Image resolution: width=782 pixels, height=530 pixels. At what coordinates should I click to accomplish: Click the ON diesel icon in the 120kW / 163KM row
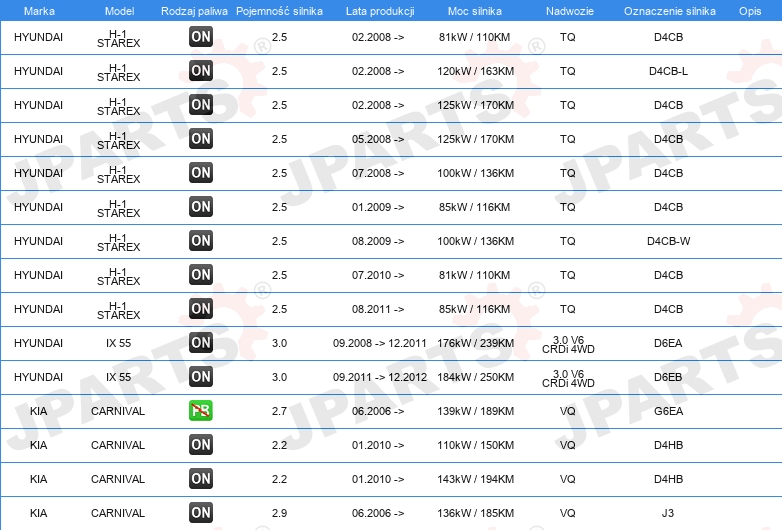(200, 70)
